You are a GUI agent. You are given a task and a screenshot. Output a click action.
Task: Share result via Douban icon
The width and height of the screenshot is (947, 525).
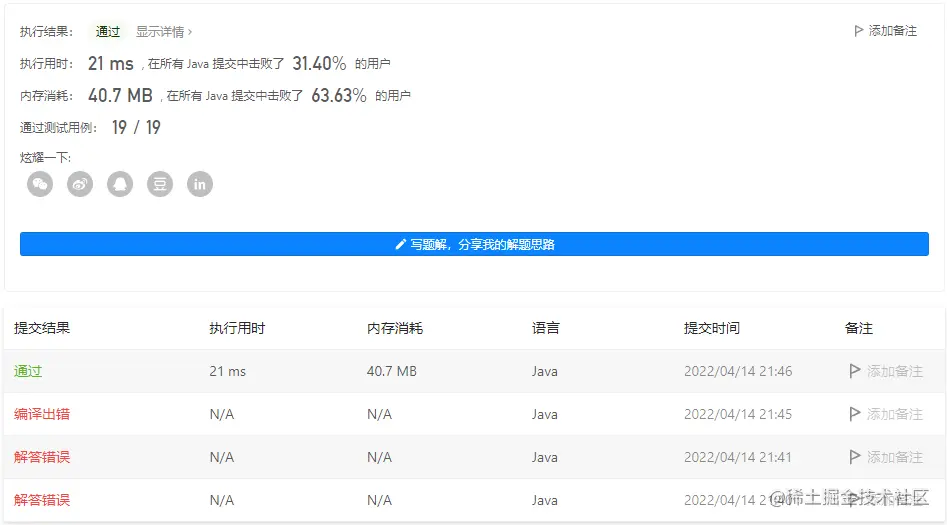click(159, 184)
